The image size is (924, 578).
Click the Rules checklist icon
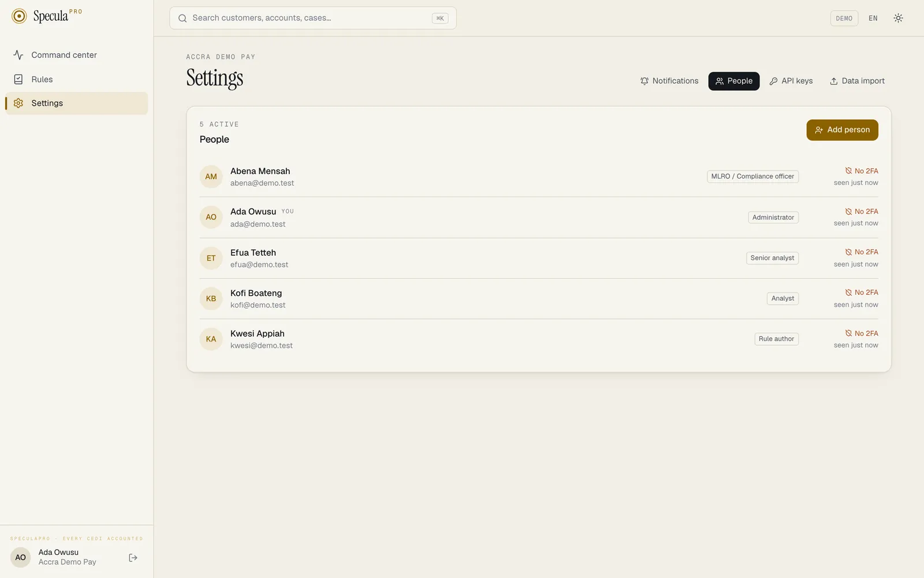[x=18, y=79]
